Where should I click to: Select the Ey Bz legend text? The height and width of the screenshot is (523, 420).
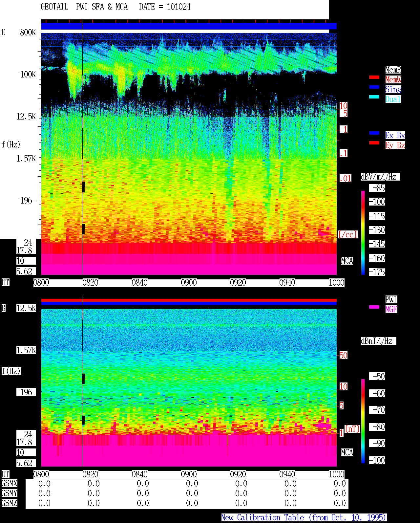click(x=395, y=145)
